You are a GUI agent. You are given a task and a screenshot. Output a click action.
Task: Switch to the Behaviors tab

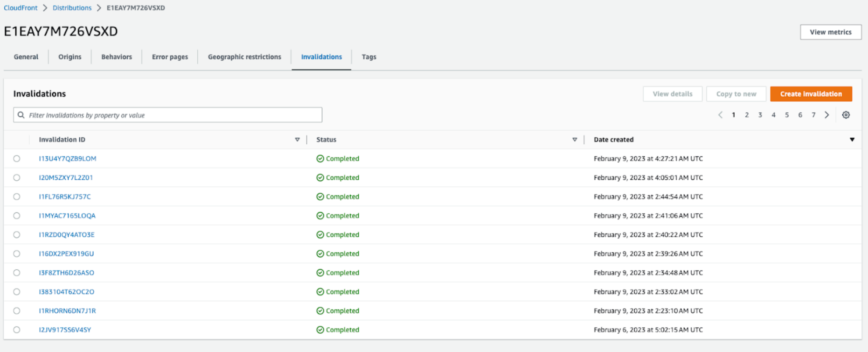point(117,57)
